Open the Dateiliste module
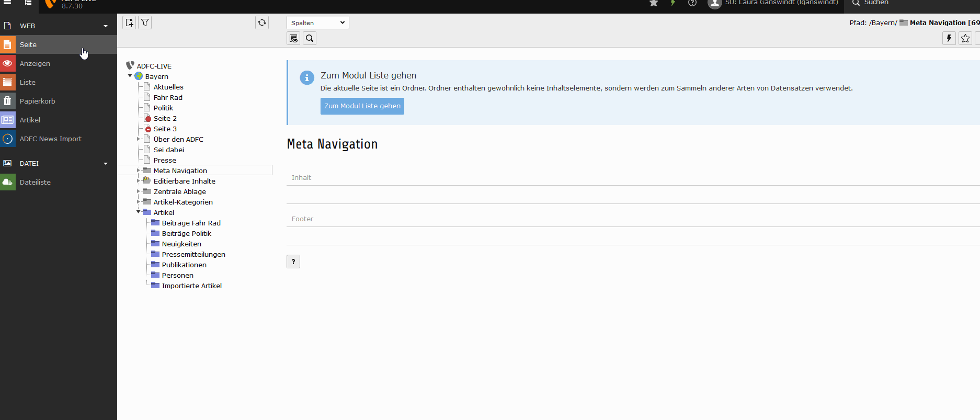 [35, 182]
